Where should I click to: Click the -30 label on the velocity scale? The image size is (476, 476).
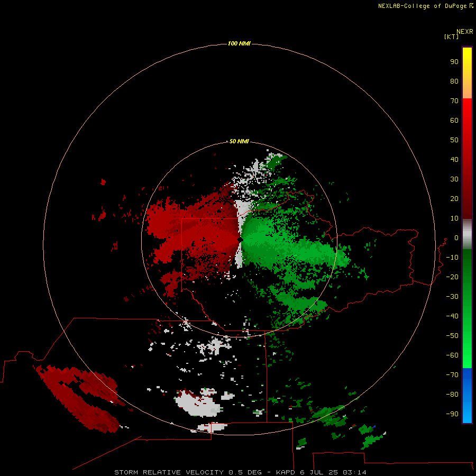pos(452,297)
